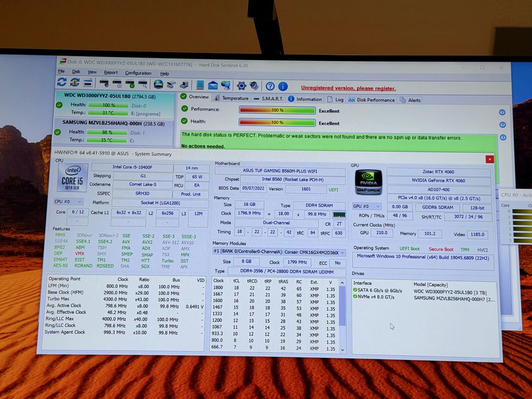Click the Prod. Unit field
The height and width of the screenshot is (399, 532).
(x=190, y=194)
